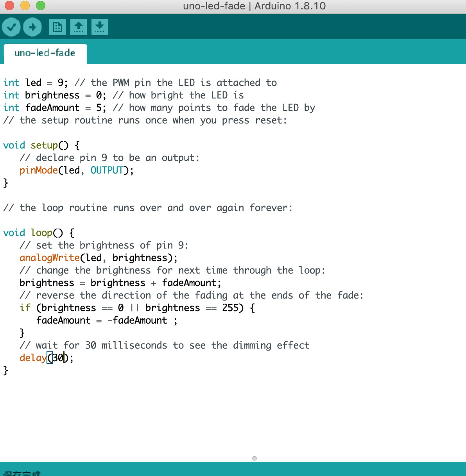
Task: Maximize the window with the green button
Action: click(x=41, y=5)
